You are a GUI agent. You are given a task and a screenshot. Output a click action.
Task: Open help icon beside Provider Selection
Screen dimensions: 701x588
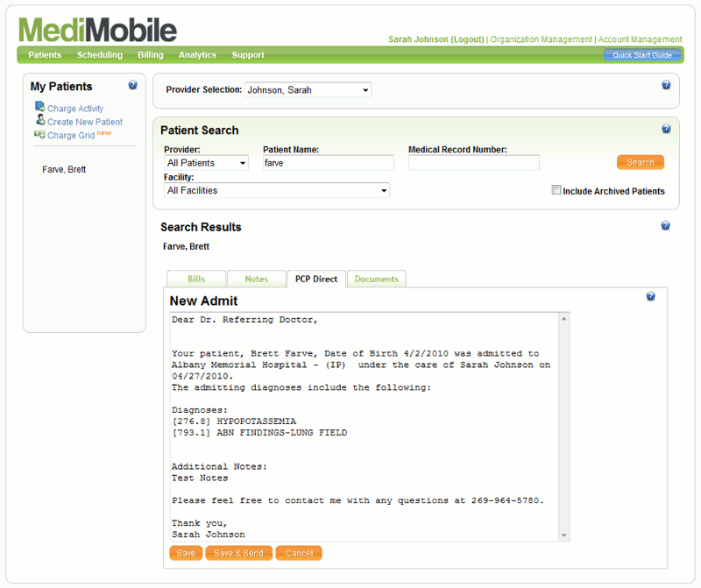(666, 85)
